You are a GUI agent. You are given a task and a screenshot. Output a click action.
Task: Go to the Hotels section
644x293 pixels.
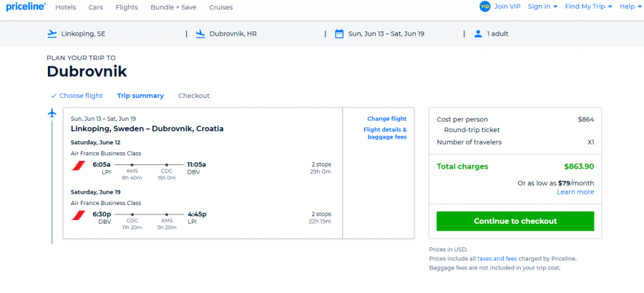click(66, 7)
